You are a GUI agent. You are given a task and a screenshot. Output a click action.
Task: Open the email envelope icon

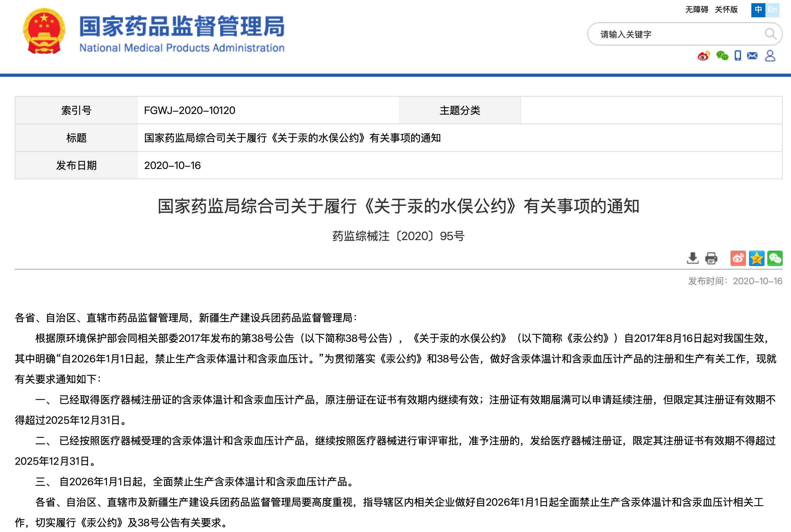coord(752,56)
